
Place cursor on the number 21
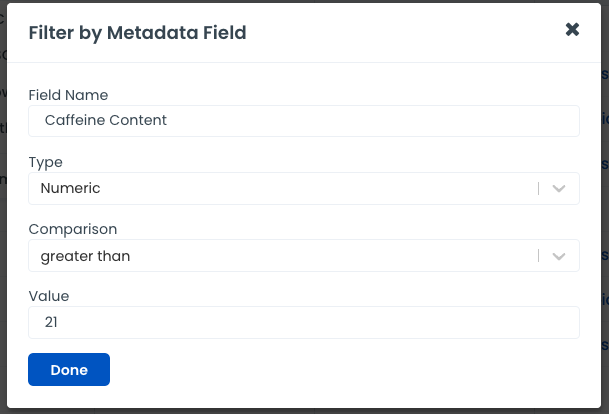[x=54, y=323]
